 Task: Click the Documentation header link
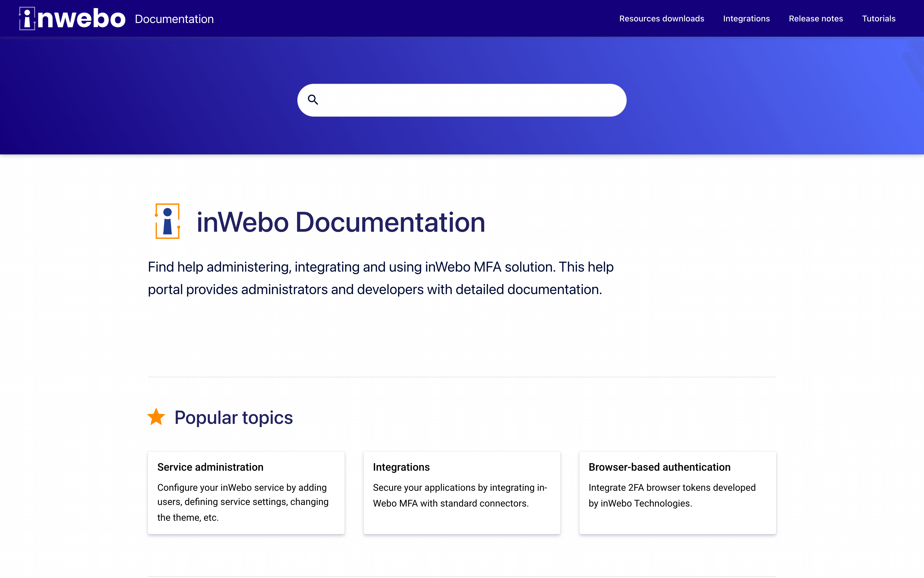[x=174, y=19]
